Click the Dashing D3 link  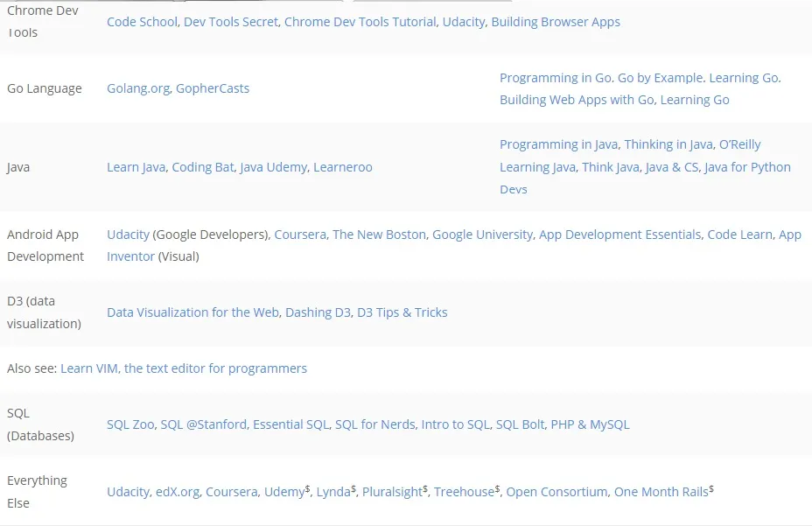(x=318, y=312)
